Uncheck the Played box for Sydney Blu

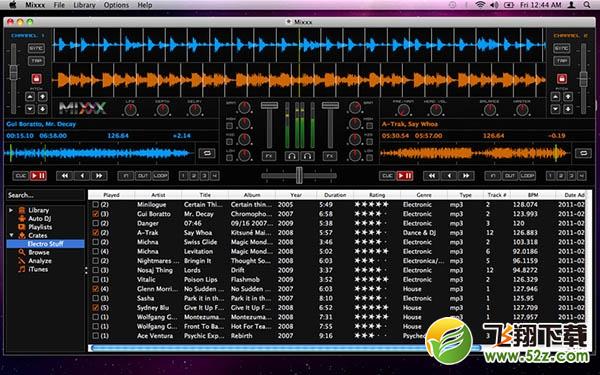point(96,308)
